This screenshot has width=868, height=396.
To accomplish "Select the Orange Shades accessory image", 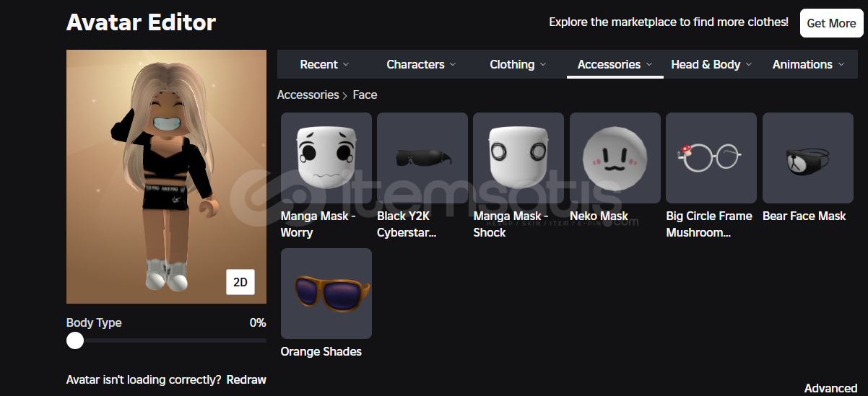I will 326,294.
